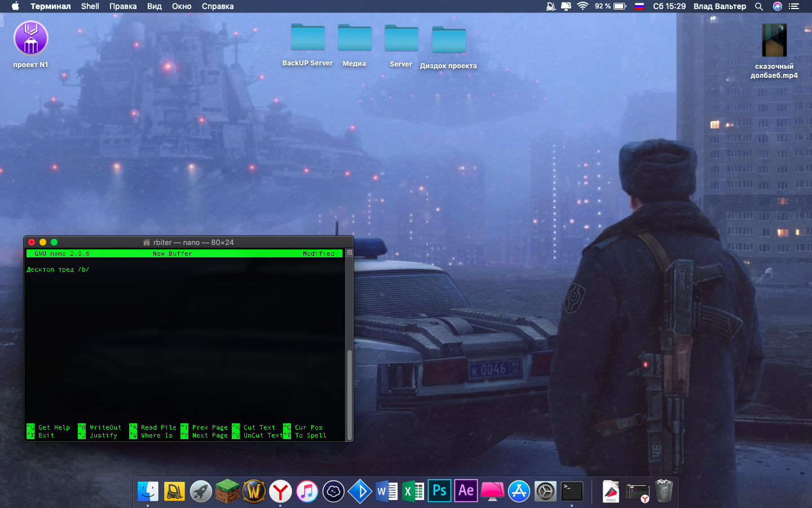This screenshot has width=812, height=508.
Task: Click the Get Help shortcut label
Action: coord(54,427)
